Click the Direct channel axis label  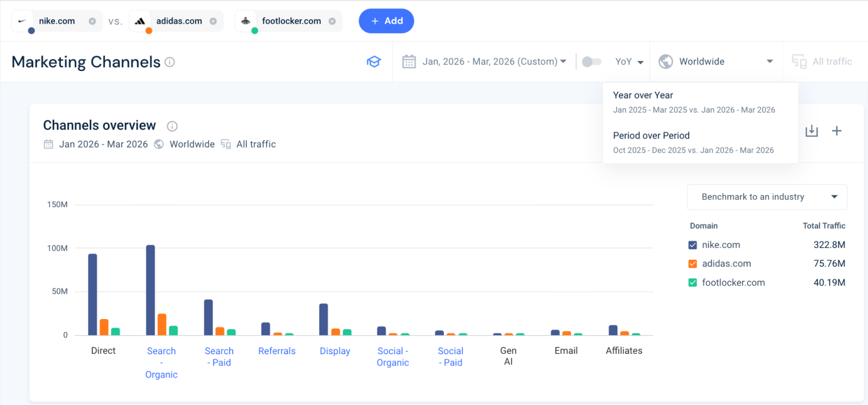pos(103,351)
